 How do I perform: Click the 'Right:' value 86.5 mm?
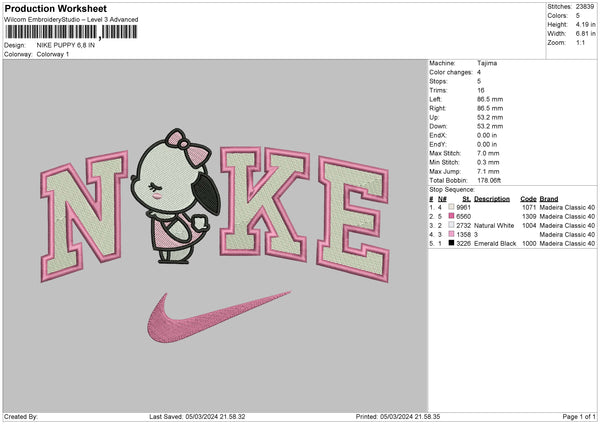[x=490, y=108]
